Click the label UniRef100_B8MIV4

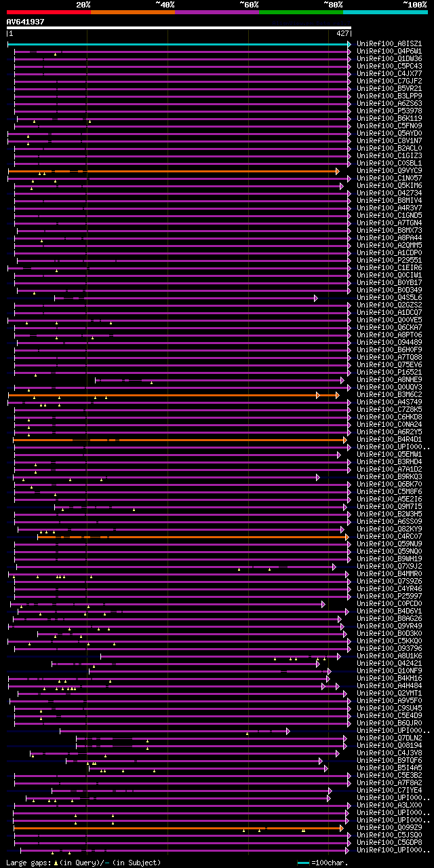(x=389, y=201)
